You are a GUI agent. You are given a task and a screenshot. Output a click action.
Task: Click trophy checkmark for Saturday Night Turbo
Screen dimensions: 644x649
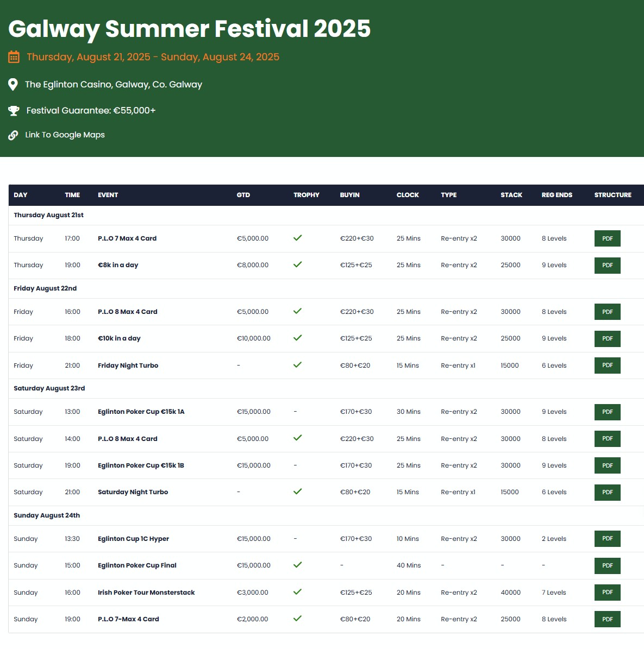[297, 492]
